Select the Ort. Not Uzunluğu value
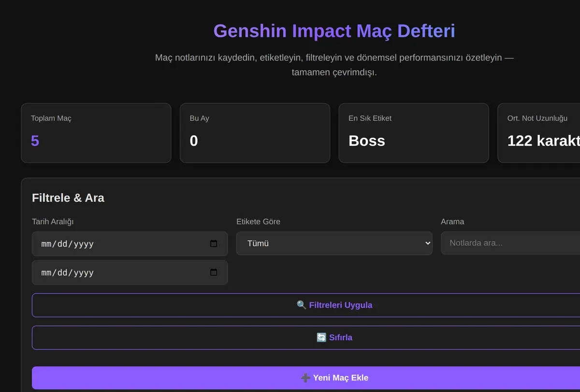 [544, 141]
